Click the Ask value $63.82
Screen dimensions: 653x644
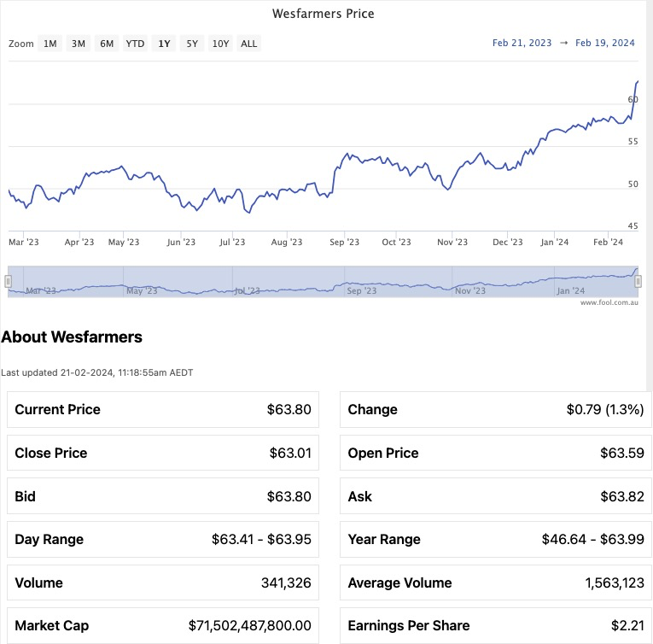[622, 496]
